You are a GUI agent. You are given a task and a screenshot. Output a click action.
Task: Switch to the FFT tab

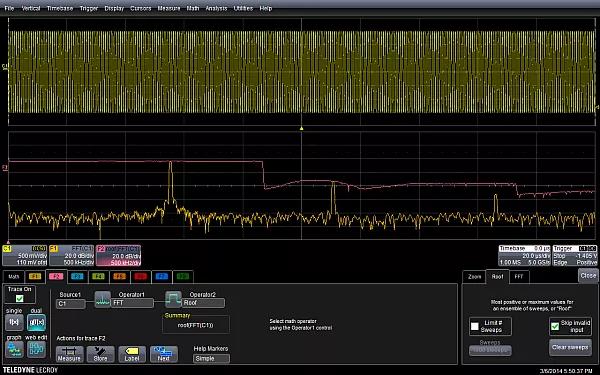coord(519,277)
